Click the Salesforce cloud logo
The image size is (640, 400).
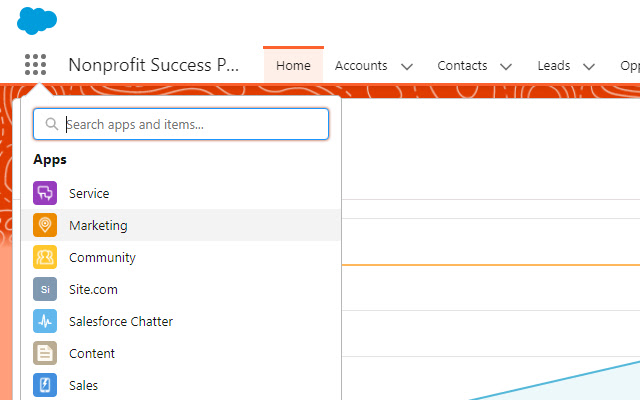click(x=37, y=21)
